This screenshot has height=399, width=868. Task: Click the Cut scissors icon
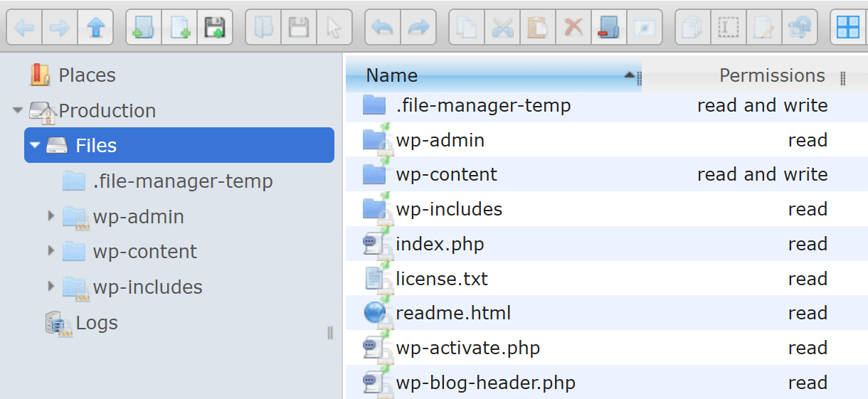click(x=502, y=28)
